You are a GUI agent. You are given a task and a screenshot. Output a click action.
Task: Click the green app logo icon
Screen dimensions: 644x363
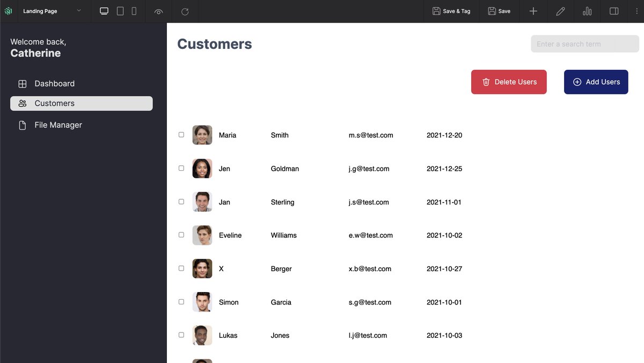coord(8,11)
